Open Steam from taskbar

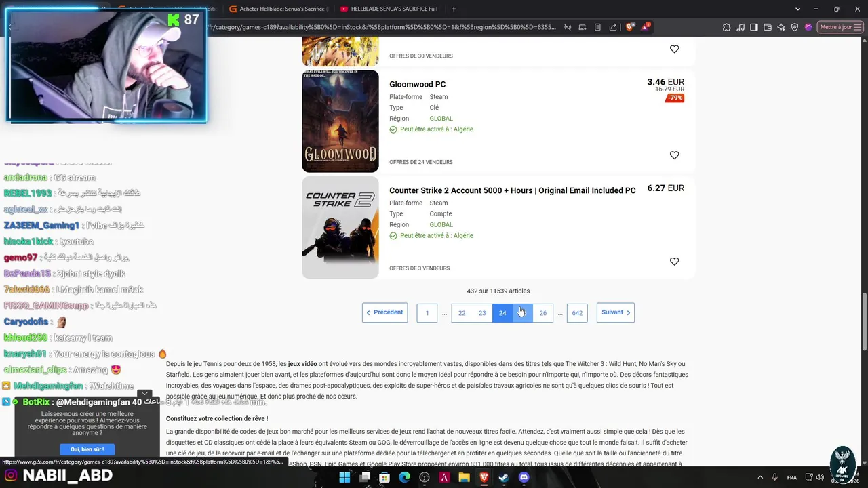(504, 477)
